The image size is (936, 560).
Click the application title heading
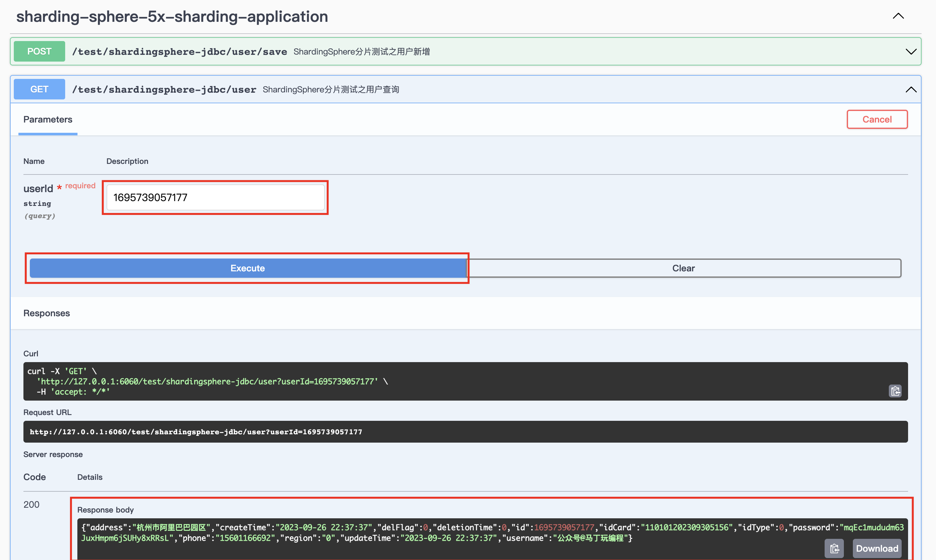(171, 16)
